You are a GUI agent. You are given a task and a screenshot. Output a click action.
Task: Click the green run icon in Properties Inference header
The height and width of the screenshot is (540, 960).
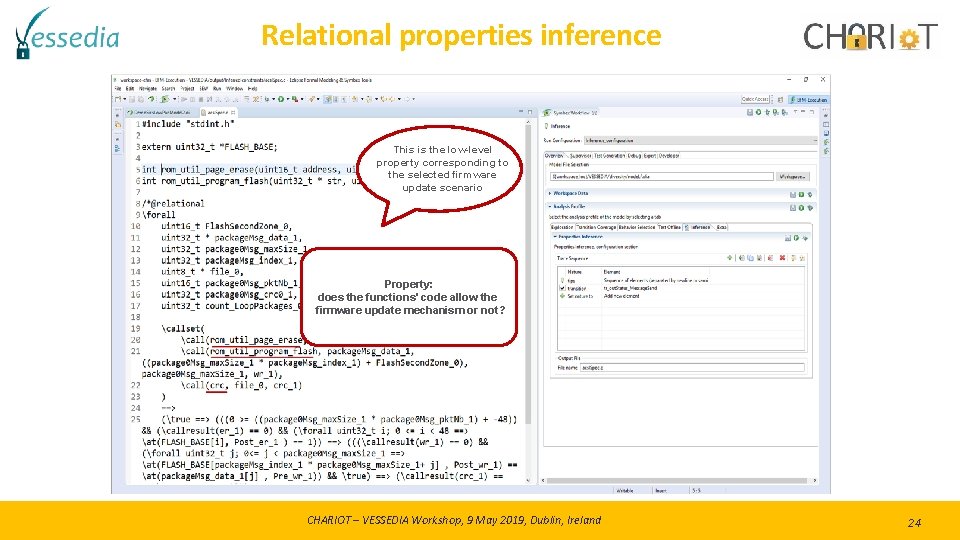pos(796,238)
